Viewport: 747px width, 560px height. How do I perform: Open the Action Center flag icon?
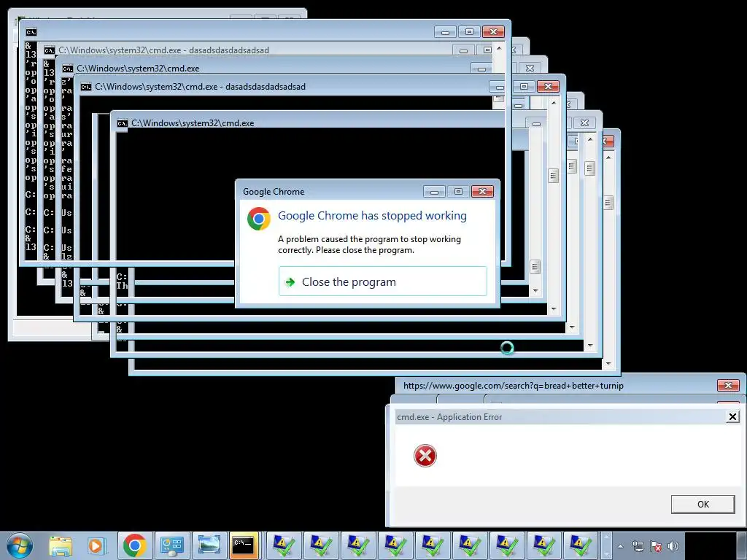pos(656,546)
